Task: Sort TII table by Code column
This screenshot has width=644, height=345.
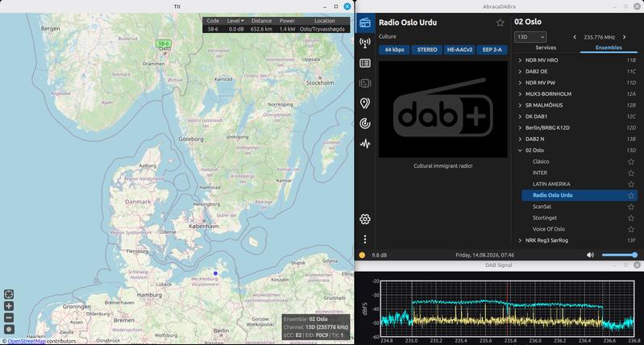Action: point(213,20)
